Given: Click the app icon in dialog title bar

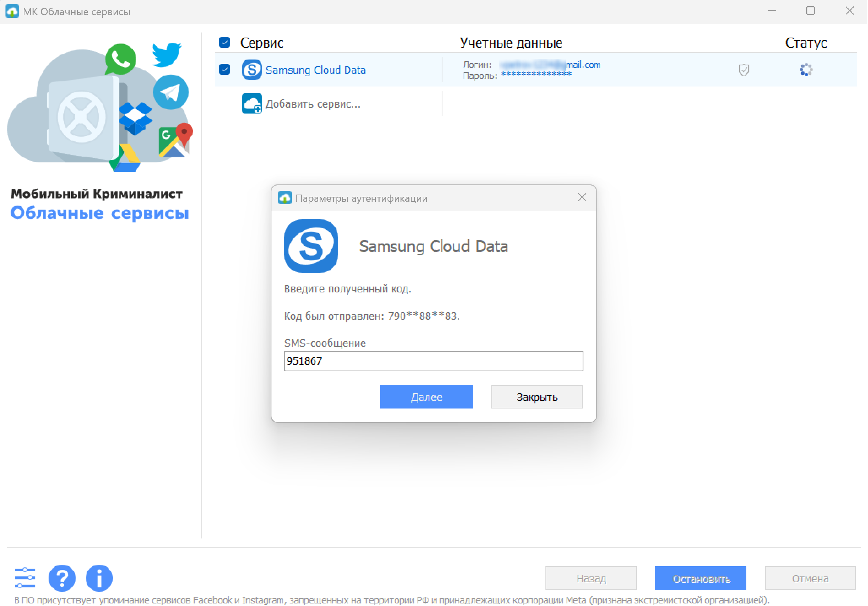Looking at the screenshot, I should click(x=285, y=198).
